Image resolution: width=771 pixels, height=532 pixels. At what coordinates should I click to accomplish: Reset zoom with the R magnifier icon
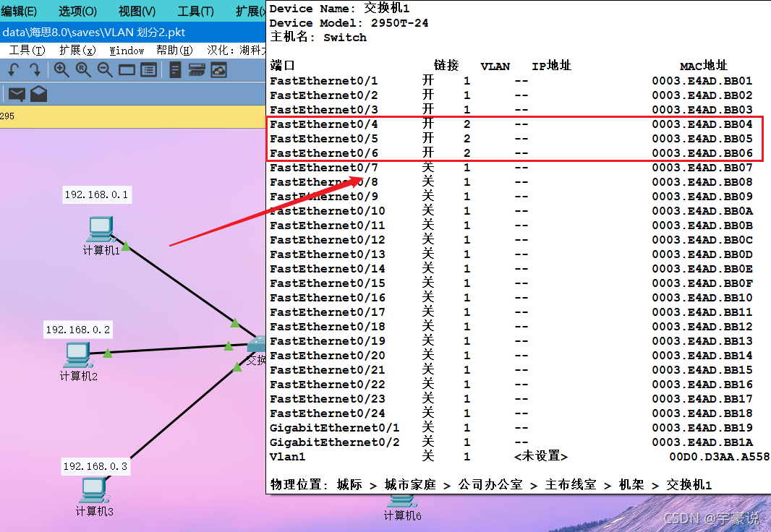pyautogui.click(x=83, y=70)
